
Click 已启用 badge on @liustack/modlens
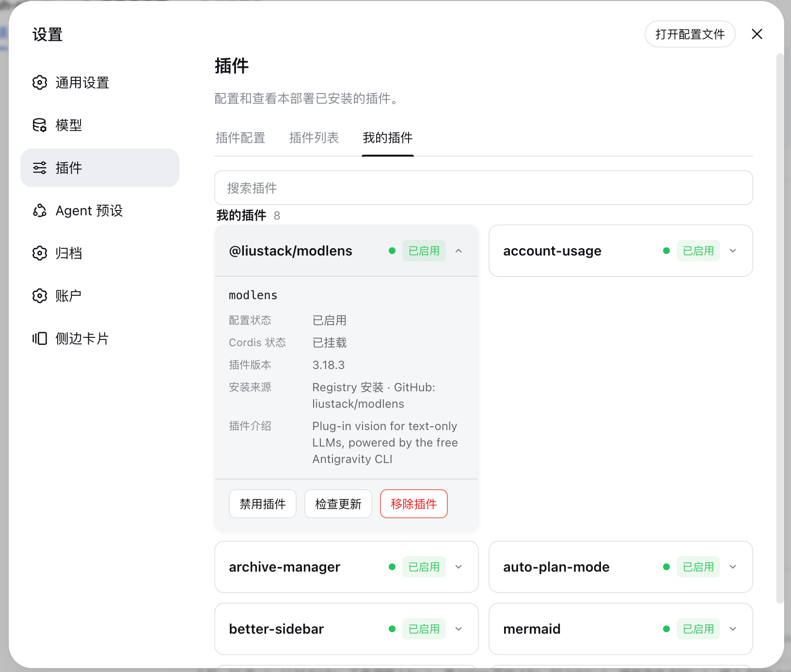[x=424, y=251]
